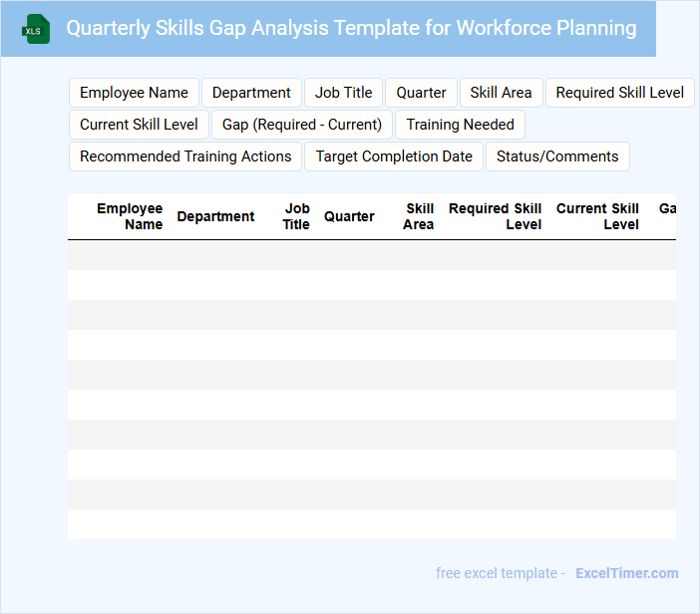The image size is (700, 614).
Task: Click the Current Skill Level column header
Action: point(597,216)
